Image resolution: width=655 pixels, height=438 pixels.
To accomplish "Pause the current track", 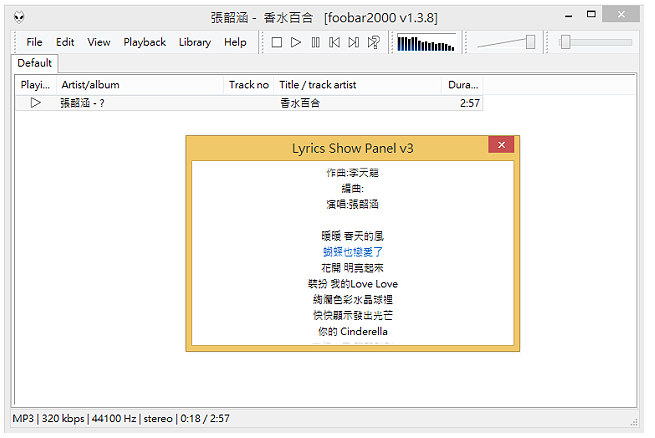I will coord(315,42).
